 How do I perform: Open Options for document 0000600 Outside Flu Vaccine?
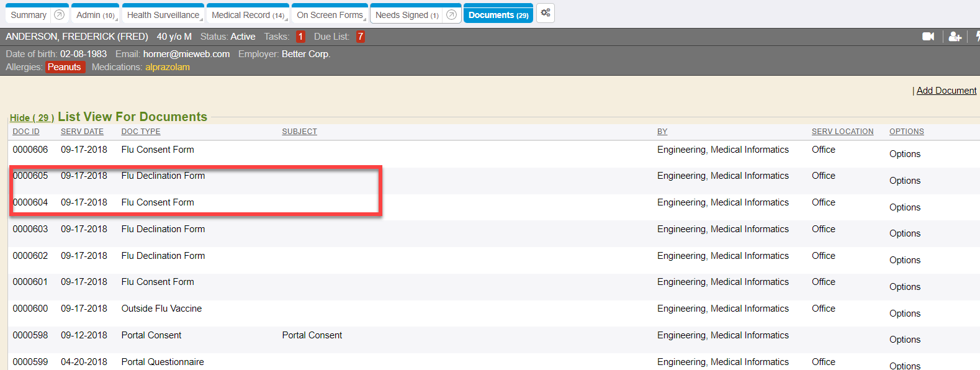[904, 314]
